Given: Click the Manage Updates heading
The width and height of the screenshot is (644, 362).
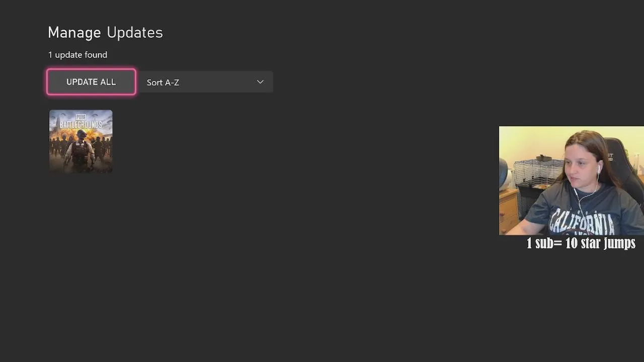Looking at the screenshot, I should coord(105,33).
